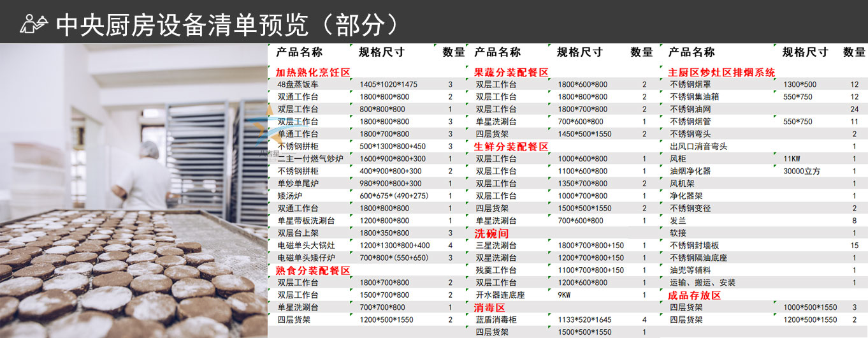Click the 电磁单头大锅灶 cell
Viewport: 868px width, 338px height.
(x=306, y=246)
